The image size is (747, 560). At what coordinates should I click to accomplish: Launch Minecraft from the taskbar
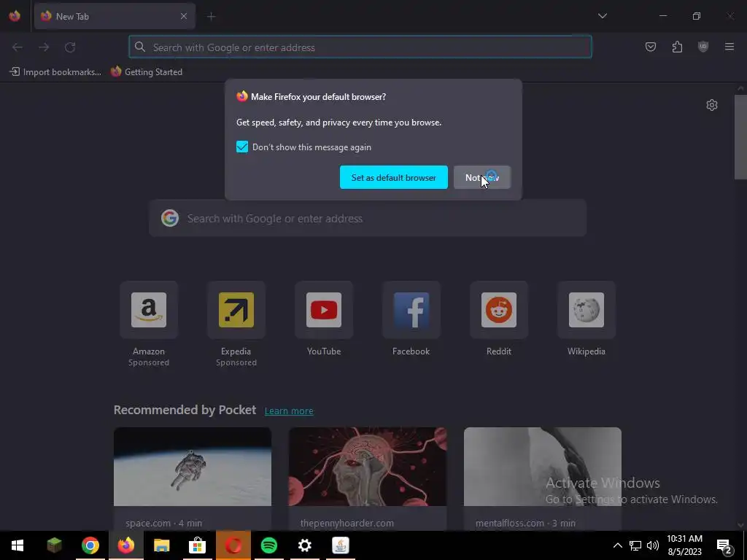pos(54,545)
